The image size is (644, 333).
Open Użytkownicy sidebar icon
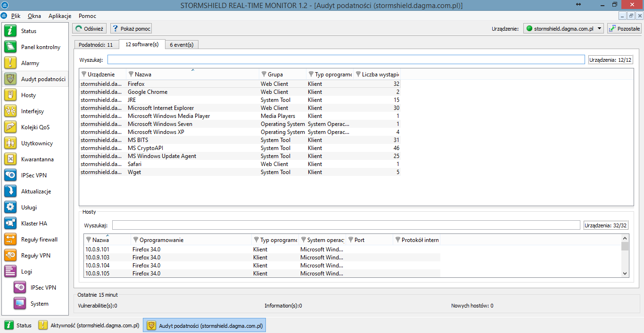tap(10, 143)
